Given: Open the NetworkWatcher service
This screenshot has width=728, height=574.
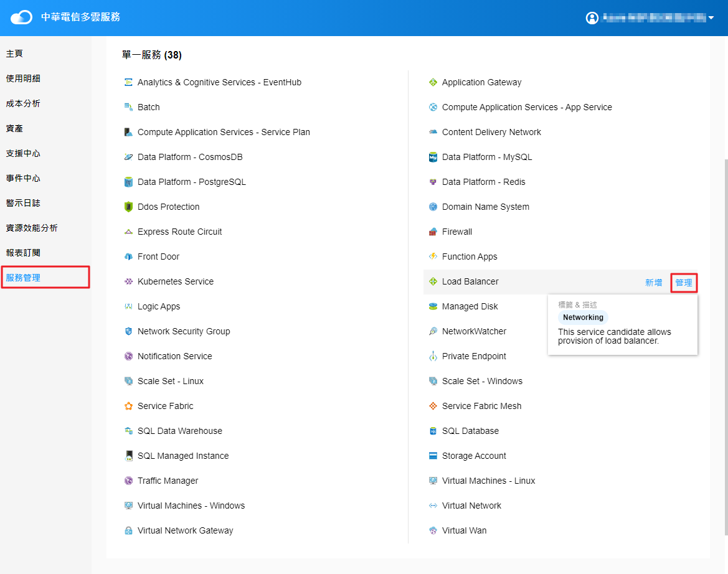Looking at the screenshot, I should click(474, 331).
